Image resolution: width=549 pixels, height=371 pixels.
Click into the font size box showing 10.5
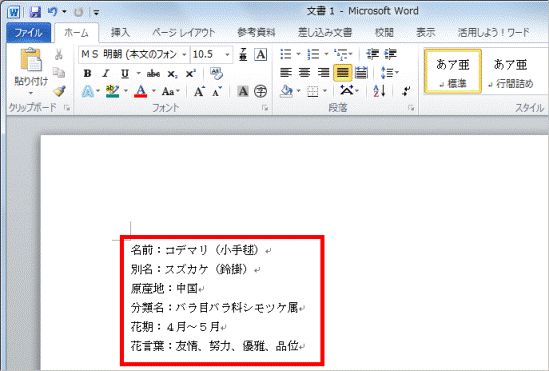click(207, 55)
